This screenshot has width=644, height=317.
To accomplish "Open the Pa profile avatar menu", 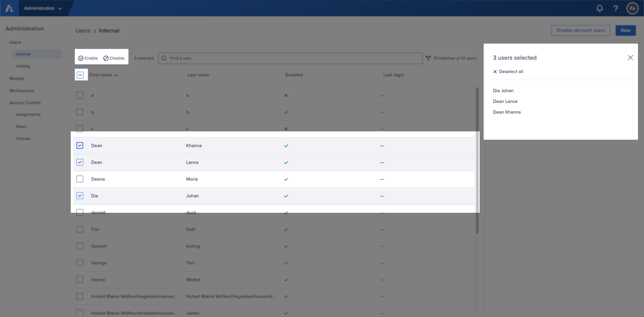I will 633,8.
